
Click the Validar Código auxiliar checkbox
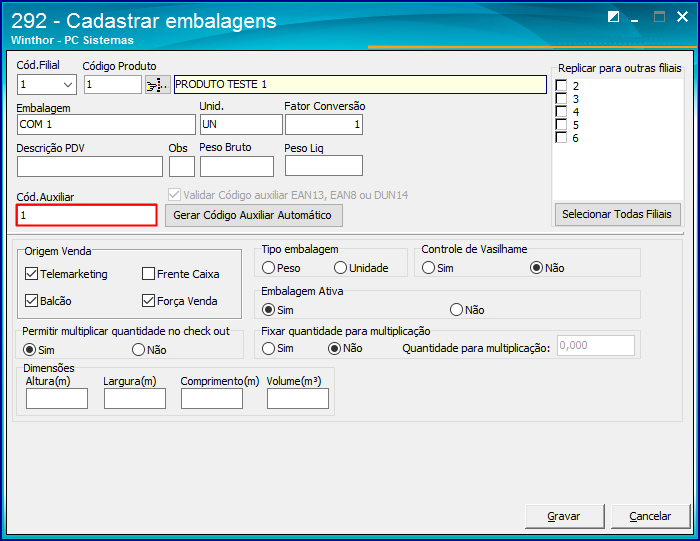[174, 195]
